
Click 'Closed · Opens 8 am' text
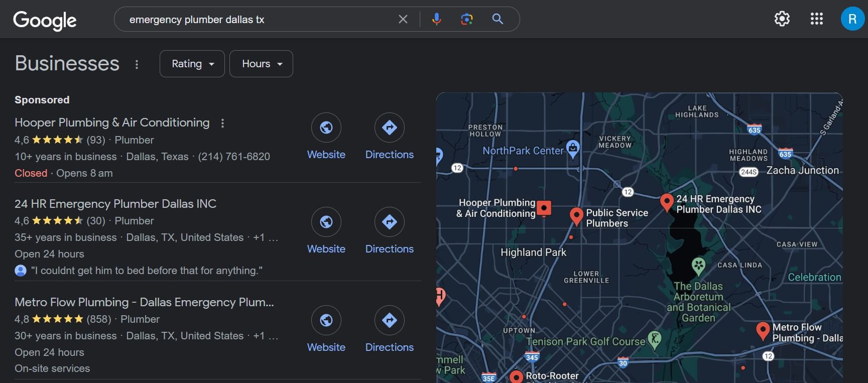pyautogui.click(x=64, y=173)
